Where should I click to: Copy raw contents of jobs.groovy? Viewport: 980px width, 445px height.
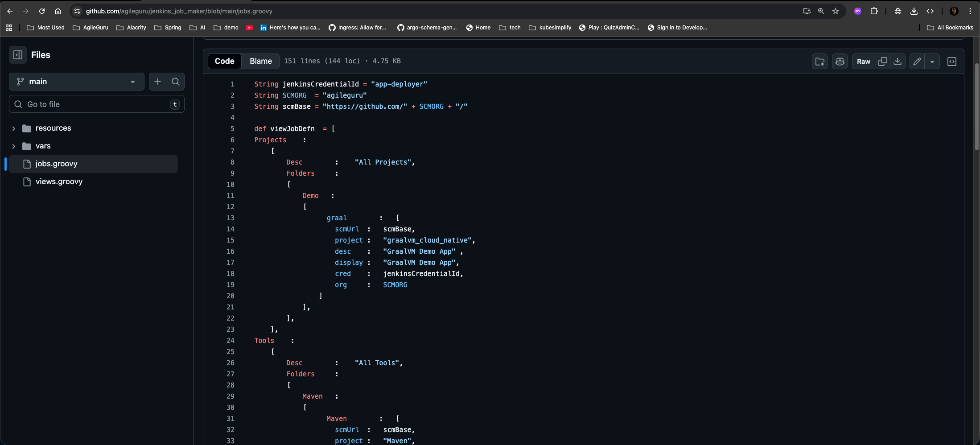pos(882,61)
